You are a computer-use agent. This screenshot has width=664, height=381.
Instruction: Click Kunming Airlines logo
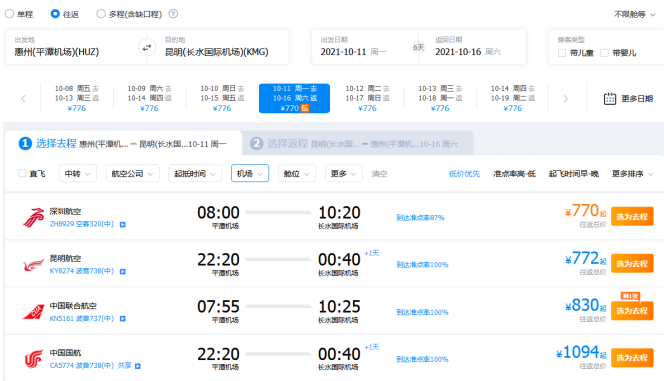(x=33, y=265)
